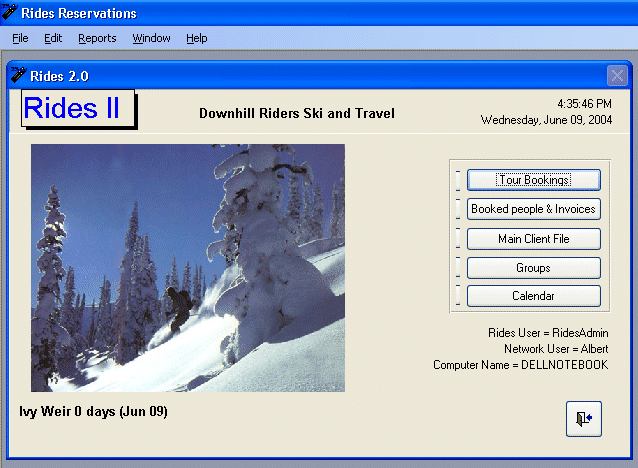
Task: Click the Rides 2.0 window icon
Action: pyautogui.click(x=18, y=75)
